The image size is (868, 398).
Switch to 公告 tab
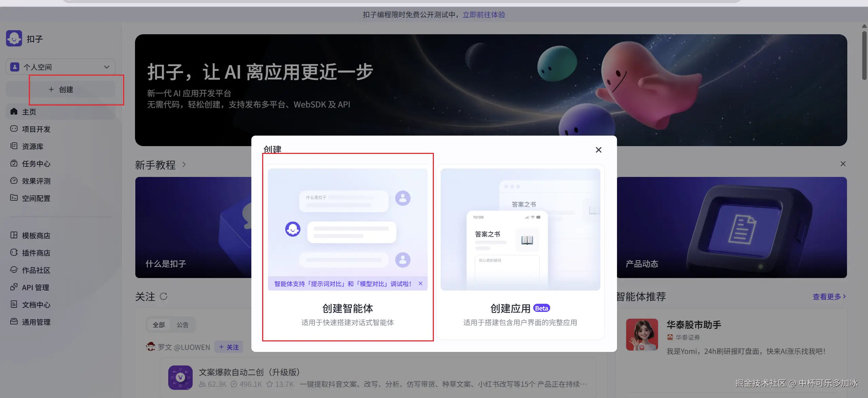pyautogui.click(x=182, y=325)
